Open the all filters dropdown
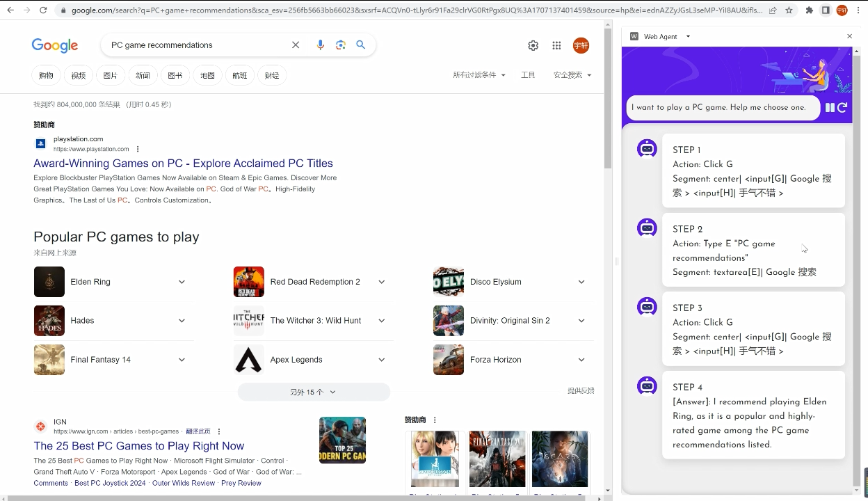868x501 pixels. tap(479, 75)
